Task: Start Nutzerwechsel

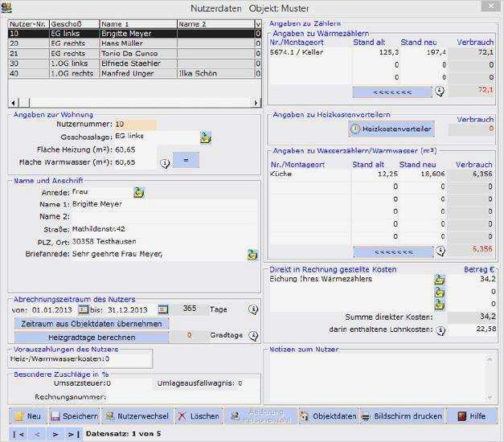Action: point(137,416)
